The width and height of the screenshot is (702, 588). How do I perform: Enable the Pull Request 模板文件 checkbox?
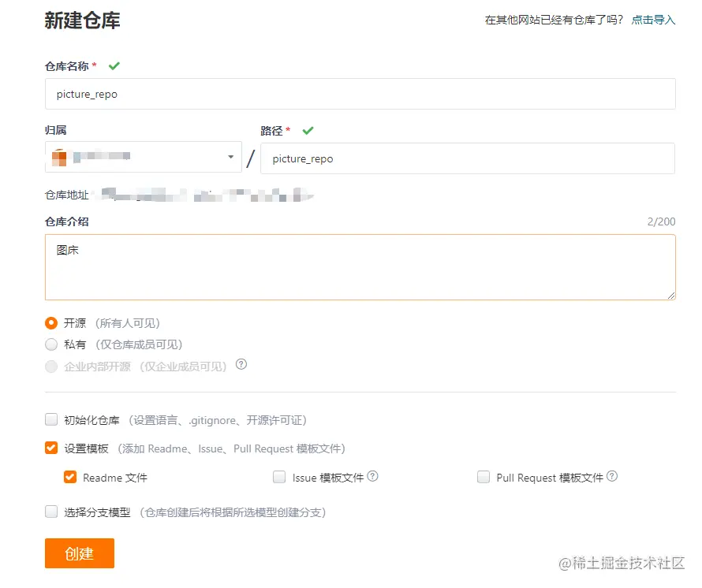coord(484,477)
